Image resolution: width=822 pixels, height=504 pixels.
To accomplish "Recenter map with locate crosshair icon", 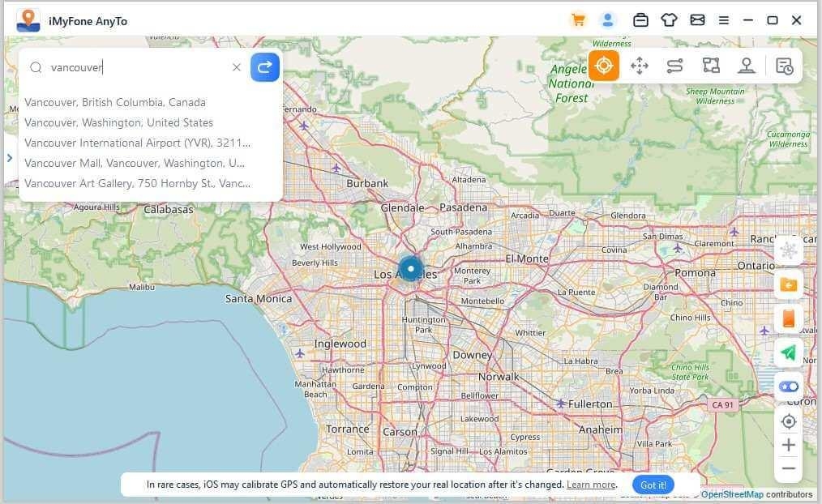I will [x=789, y=421].
